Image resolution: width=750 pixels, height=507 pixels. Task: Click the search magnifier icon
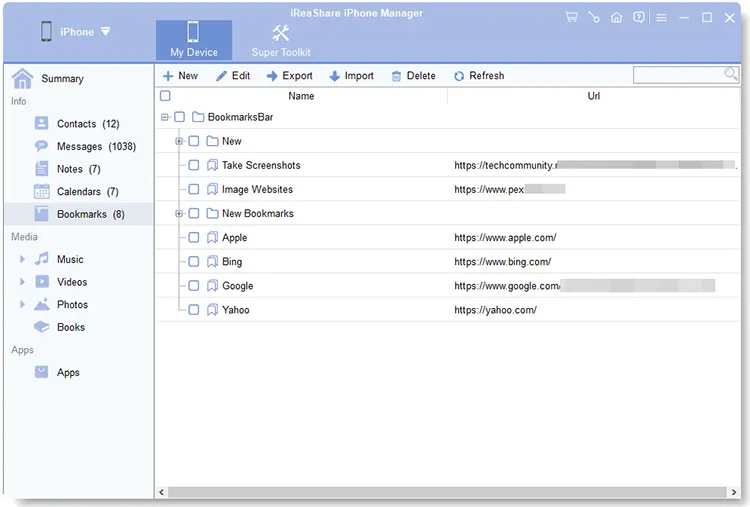coord(730,74)
